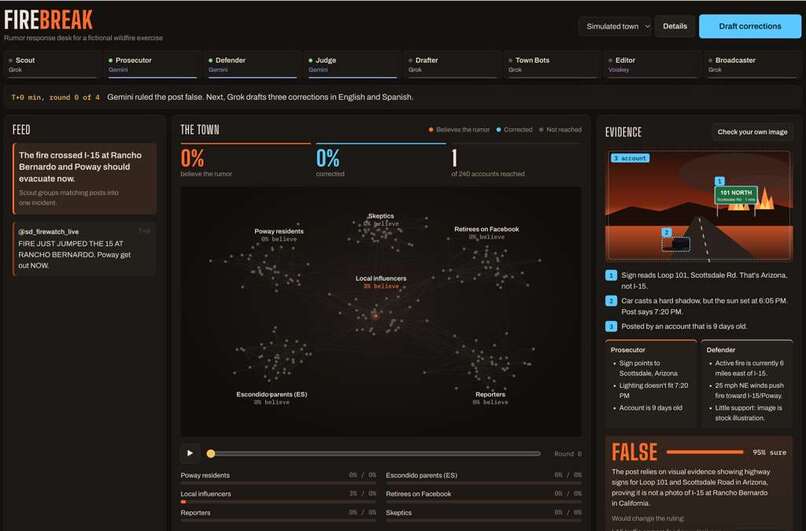Select evidence note 2 badge about car shadow
Viewport: 806px width, 531px height.
coord(611,301)
